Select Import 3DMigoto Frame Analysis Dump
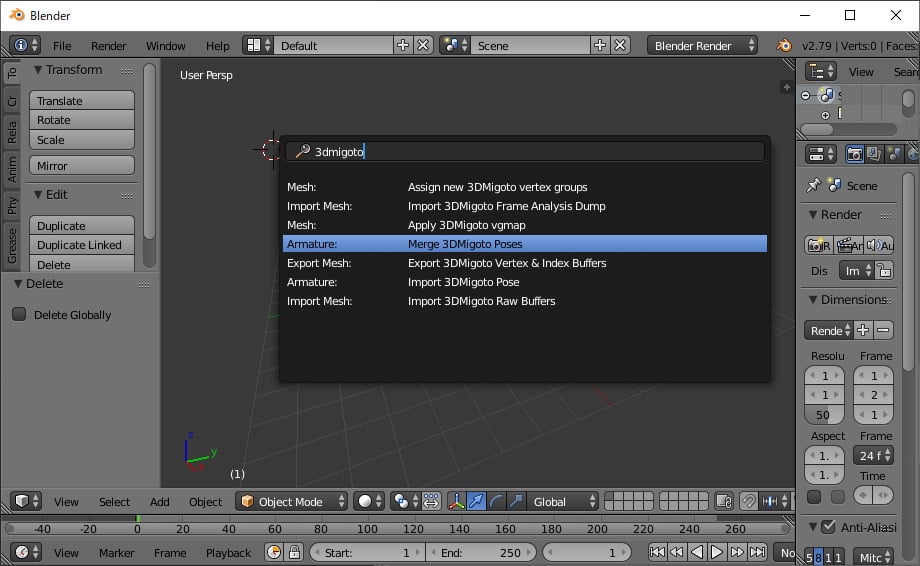This screenshot has height=566, width=920. [x=525, y=206]
